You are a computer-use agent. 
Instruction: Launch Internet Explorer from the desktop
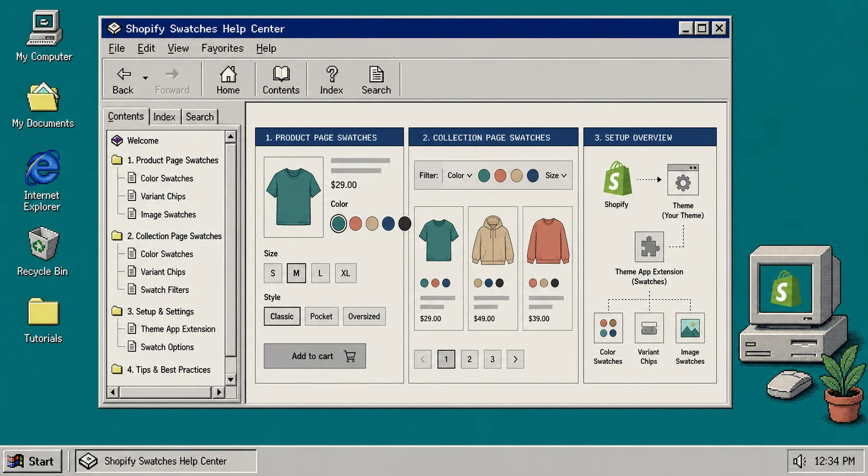(42, 168)
